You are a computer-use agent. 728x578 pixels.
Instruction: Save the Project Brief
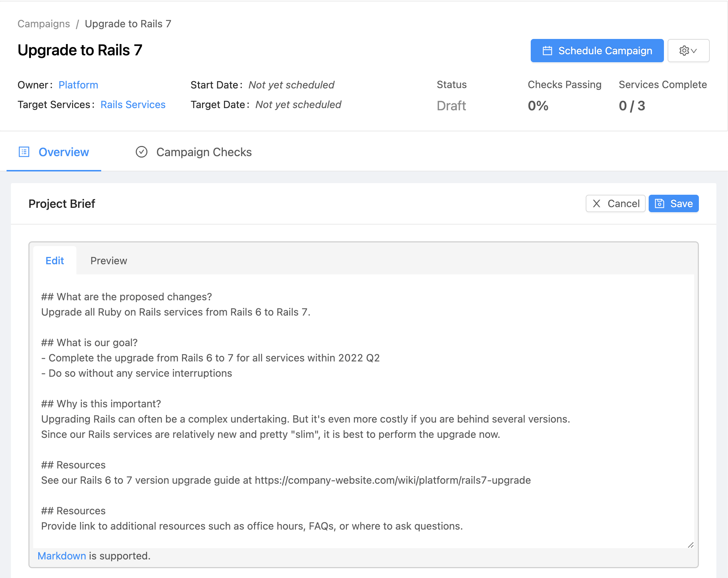(673, 203)
